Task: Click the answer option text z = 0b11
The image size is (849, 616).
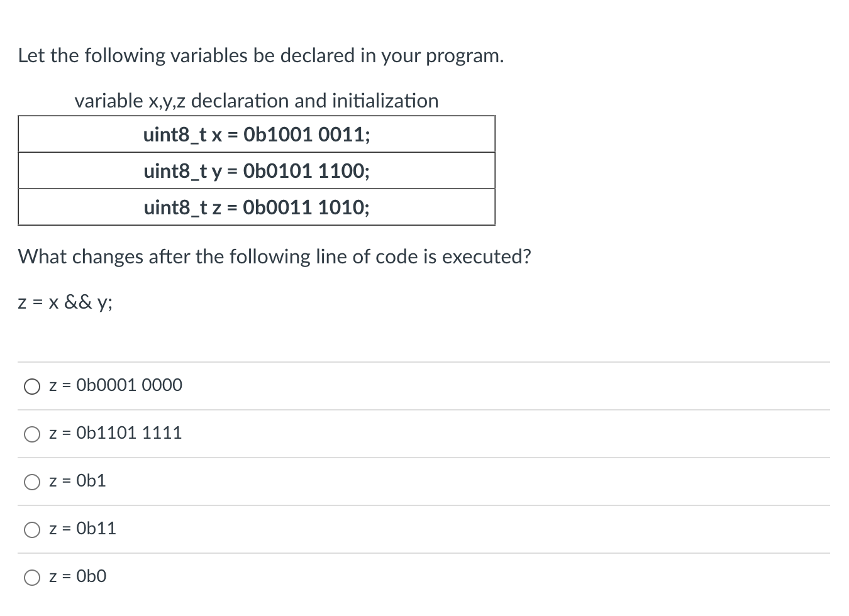Action: point(82,529)
